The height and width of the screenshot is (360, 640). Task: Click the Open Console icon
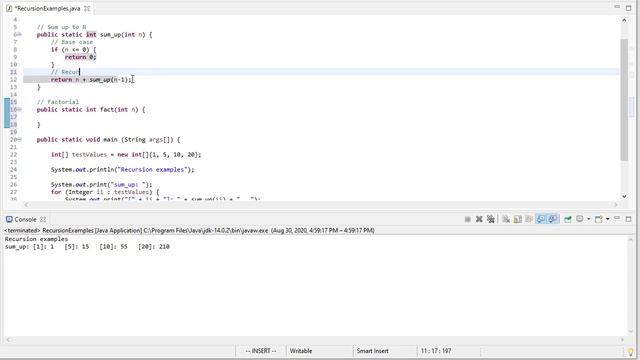click(598, 219)
